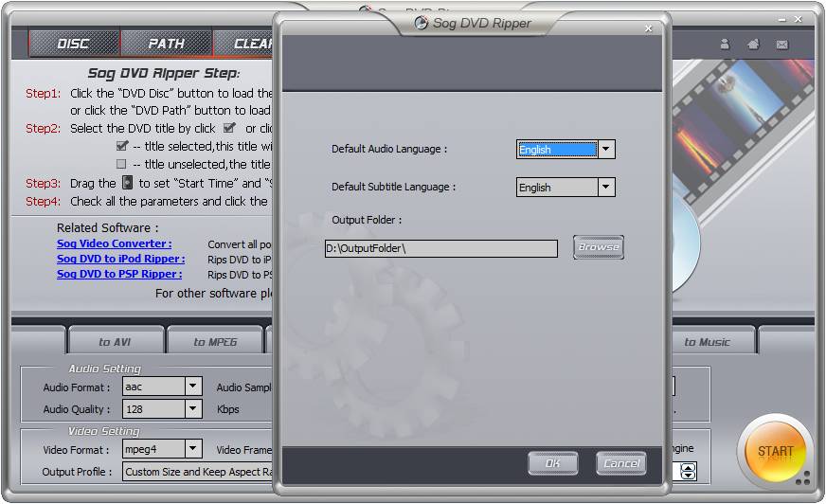Open the Sog Video Converter link
Viewport: 826px width, 504px height.
pyautogui.click(x=115, y=243)
